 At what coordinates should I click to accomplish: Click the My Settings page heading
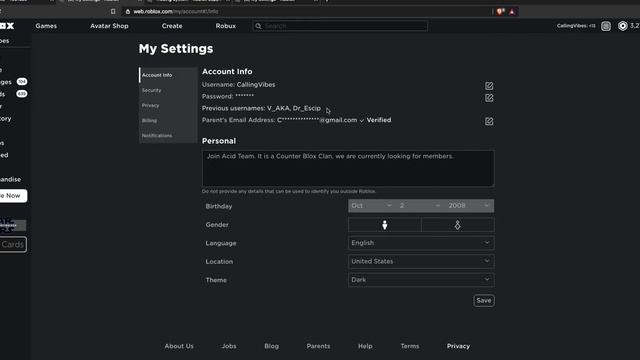[176, 49]
